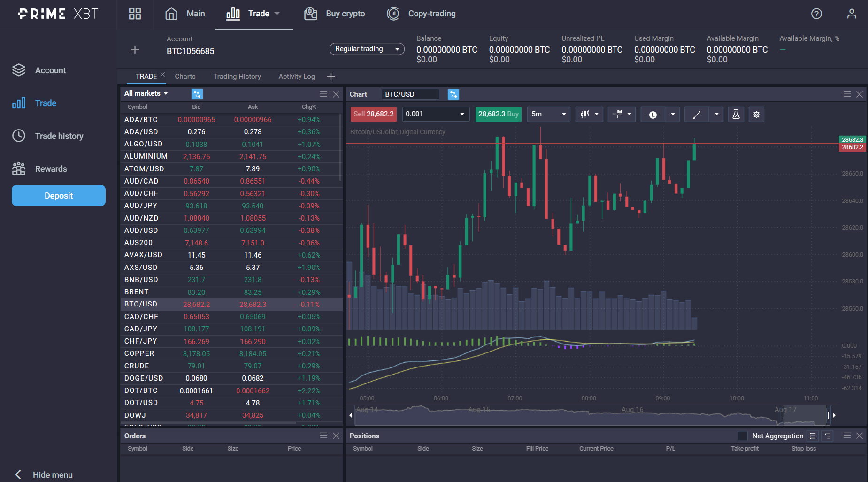Switch to the Charts tab
This screenshot has height=482, width=868.
pos(185,77)
